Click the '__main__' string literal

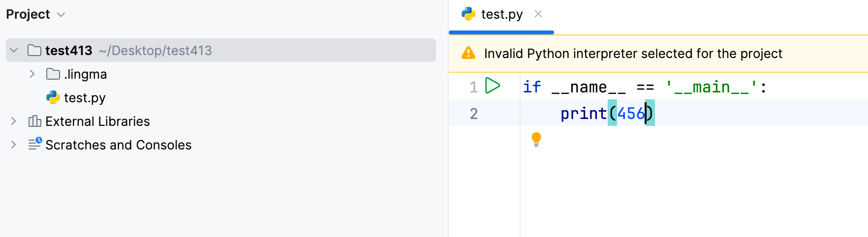tap(711, 87)
